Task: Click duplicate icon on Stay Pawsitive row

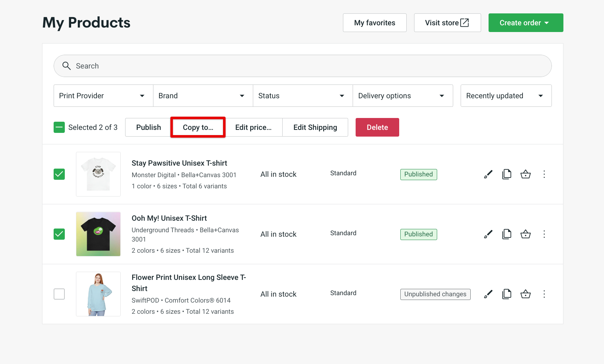Action: click(506, 174)
